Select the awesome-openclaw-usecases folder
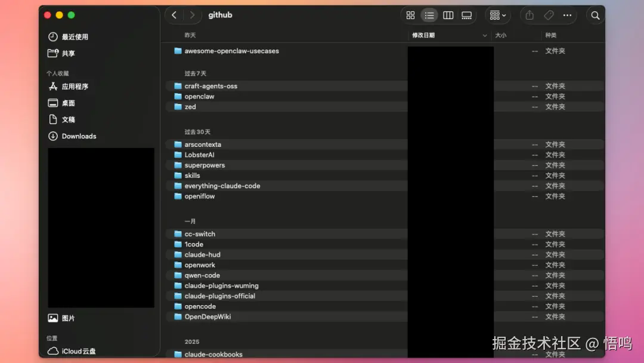The width and height of the screenshot is (644, 363). [231, 51]
